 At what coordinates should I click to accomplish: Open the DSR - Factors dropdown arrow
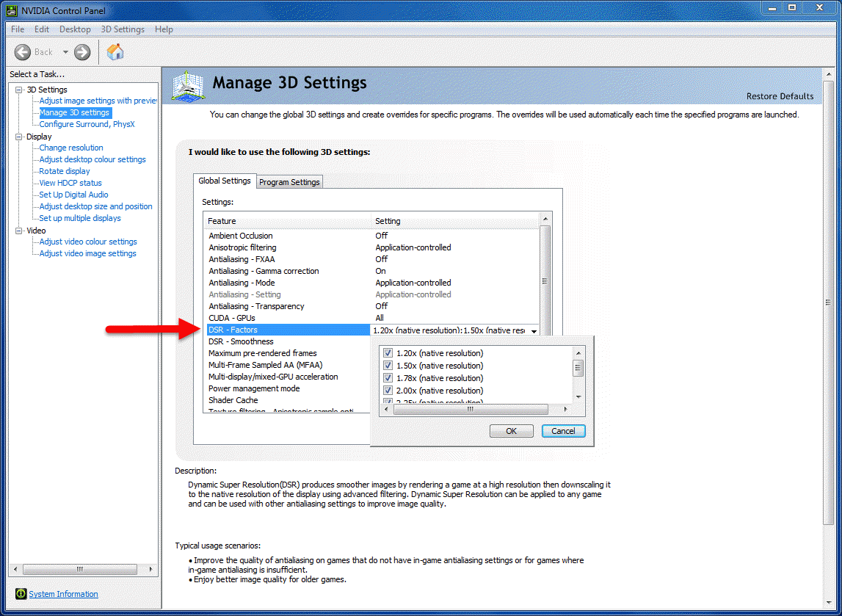pyautogui.click(x=534, y=331)
